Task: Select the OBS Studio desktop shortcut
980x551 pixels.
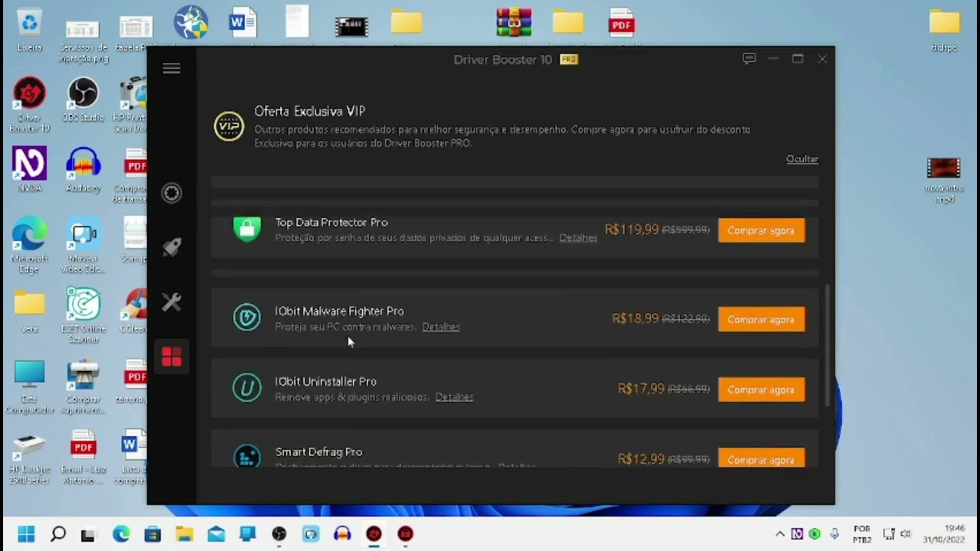Action: pyautogui.click(x=83, y=100)
